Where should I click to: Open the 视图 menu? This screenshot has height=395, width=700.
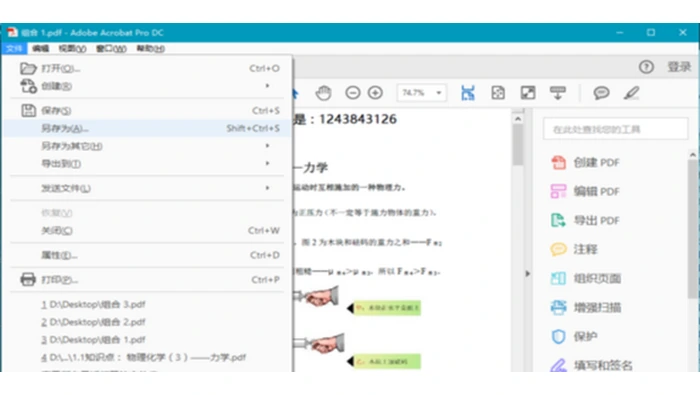pos(72,48)
